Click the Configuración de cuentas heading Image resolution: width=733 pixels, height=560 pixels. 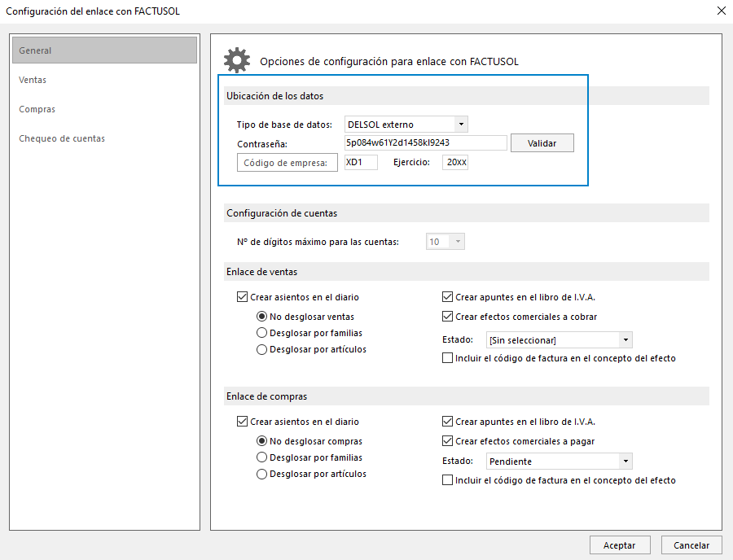tap(282, 213)
